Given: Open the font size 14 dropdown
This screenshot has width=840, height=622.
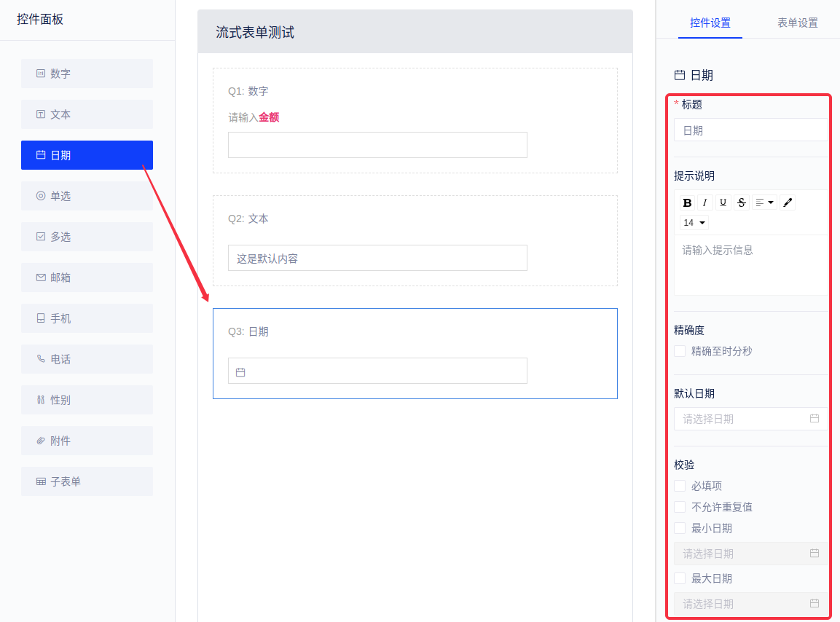Looking at the screenshot, I should pyautogui.click(x=694, y=223).
